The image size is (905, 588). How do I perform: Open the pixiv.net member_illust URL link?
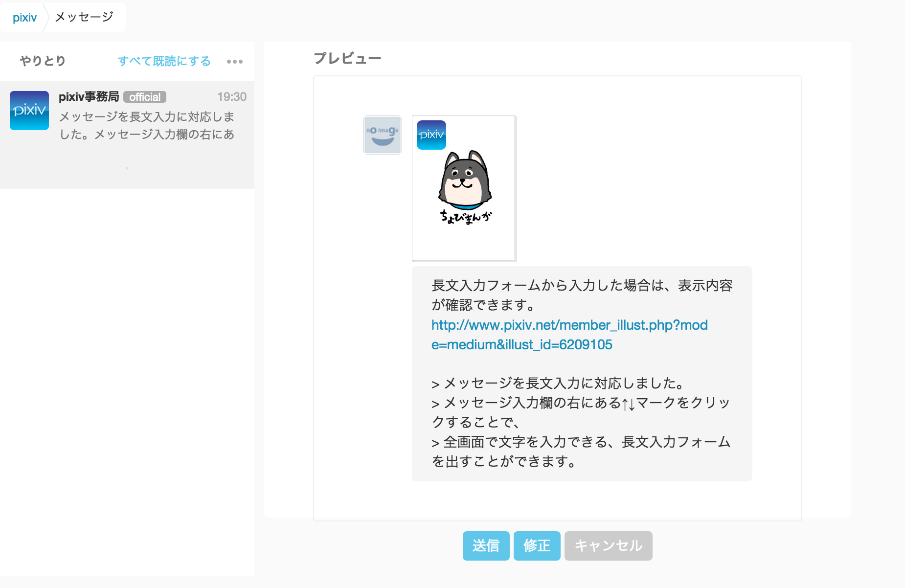569,335
